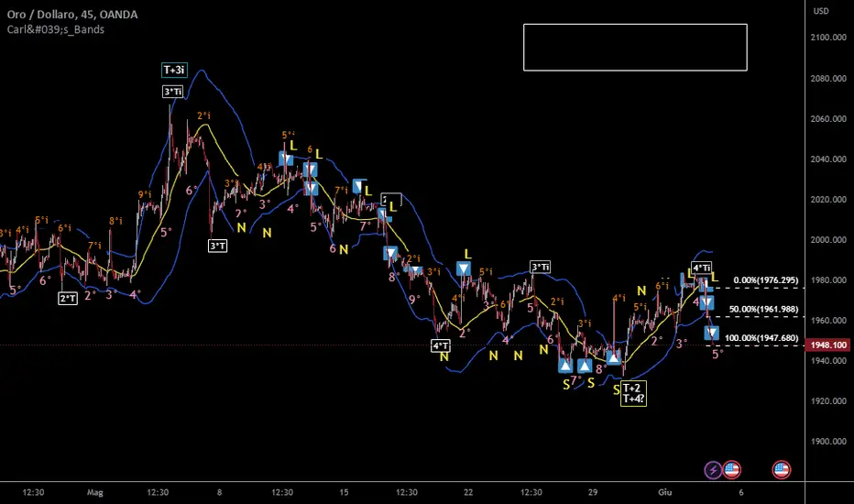The width and height of the screenshot is (854, 504).
Task: Click the 1980.000 price axis value
Action: (x=828, y=280)
